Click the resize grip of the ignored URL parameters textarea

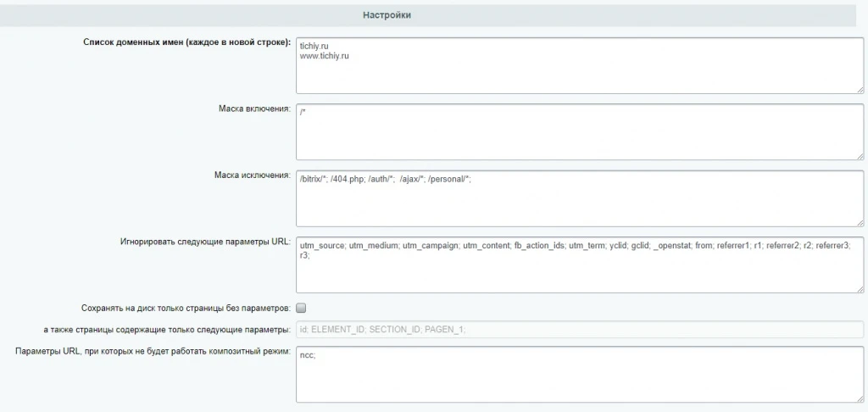point(860,289)
